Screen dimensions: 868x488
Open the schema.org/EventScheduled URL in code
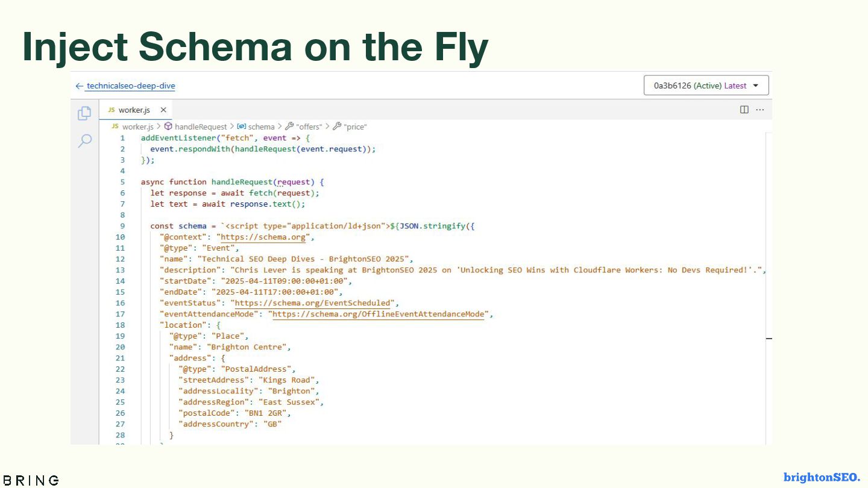[312, 303]
